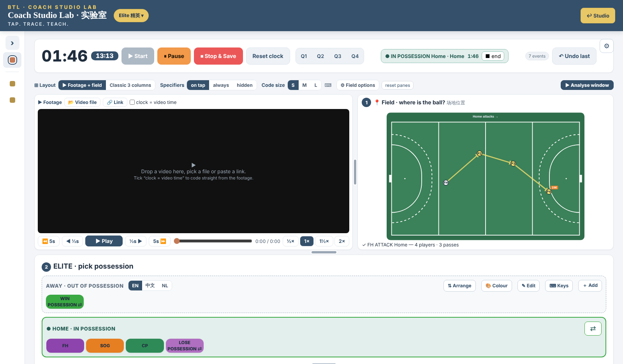Switch layout to Classic 3 columns
The height and width of the screenshot is (364, 623).
pyautogui.click(x=130, y=85)
